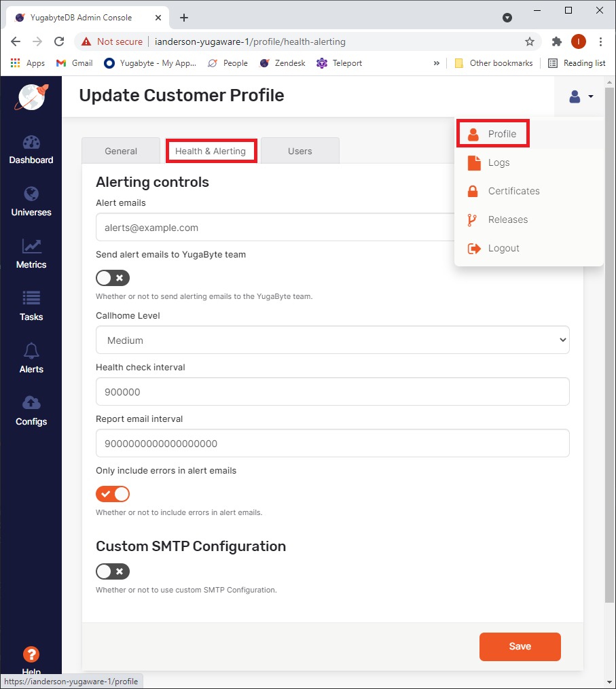Viewport: 616px width, 689px height.
Task: Click the Health check interval field
Action: coord(332,392)
